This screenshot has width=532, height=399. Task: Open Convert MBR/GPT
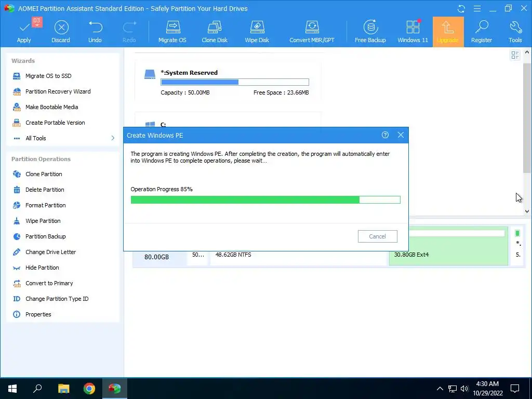tap(312, 31)
